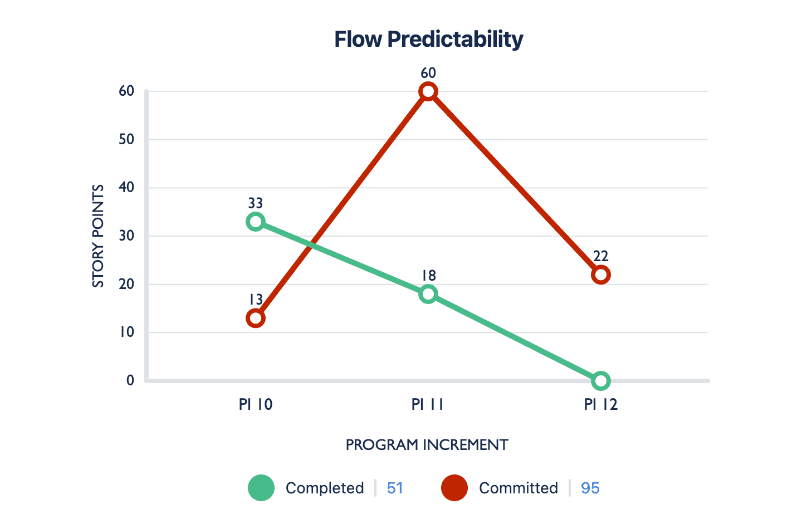Image resolution: width=812 pixels, height=519 pixels.
Task: Toggle the Completed series legend label
Action: [324, 488]
